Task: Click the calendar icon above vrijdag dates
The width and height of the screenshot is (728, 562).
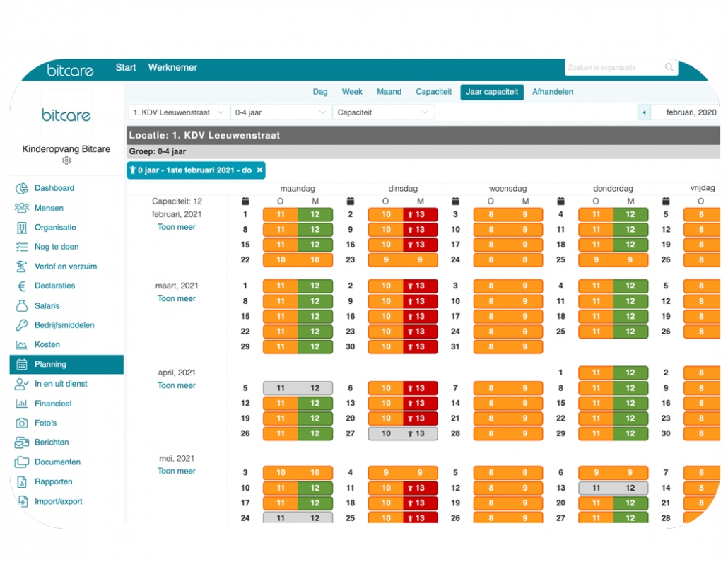Action: (666, 201)
